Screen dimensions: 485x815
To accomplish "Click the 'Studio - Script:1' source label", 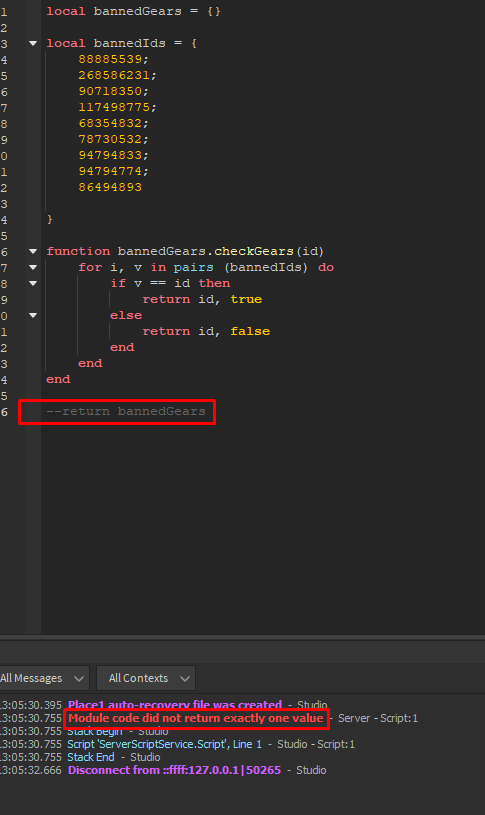I will coord(316,744).
